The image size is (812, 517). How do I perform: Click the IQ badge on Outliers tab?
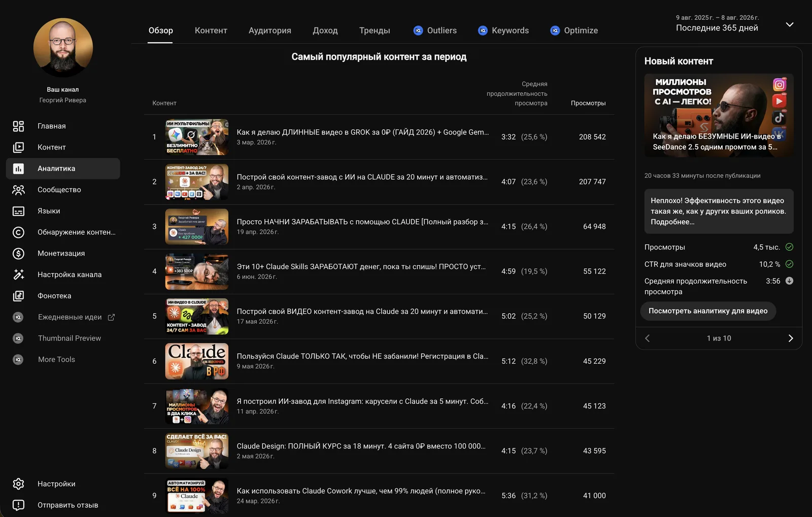[x=418, y=30]
